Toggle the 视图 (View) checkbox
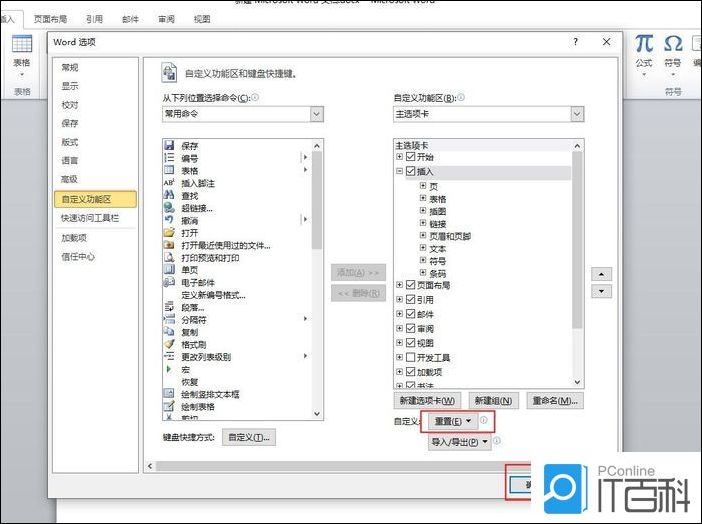The image size is (702, 524). click(x=411, y=343)
